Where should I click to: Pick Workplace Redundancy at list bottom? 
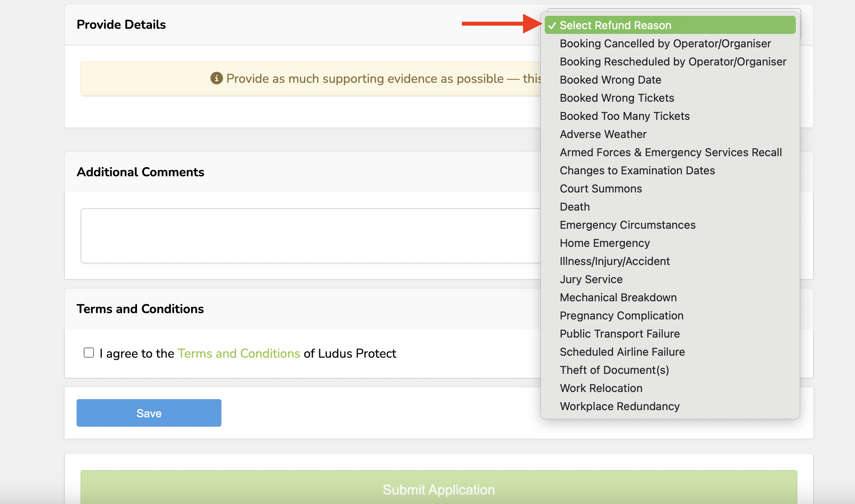(620, 406)
